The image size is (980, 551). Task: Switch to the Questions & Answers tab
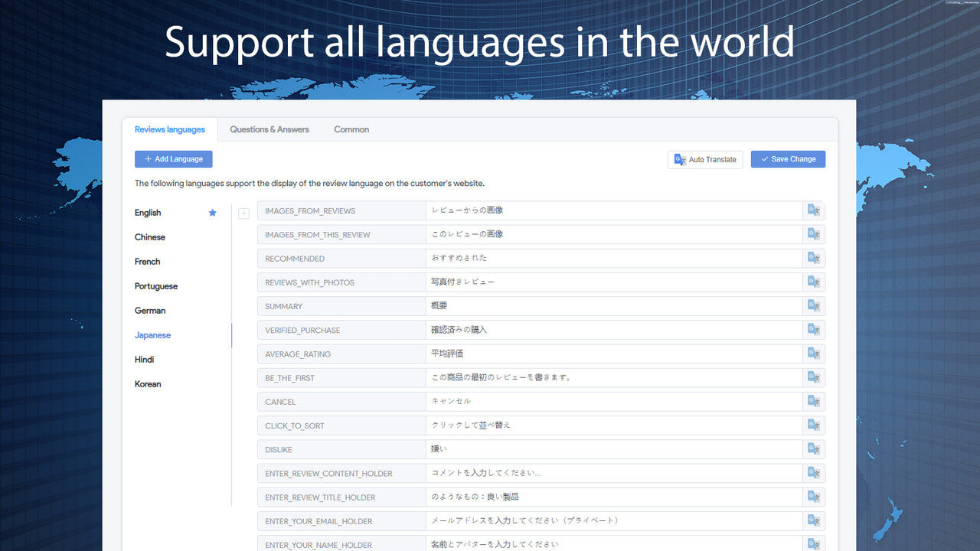click(x=269, y=129)
